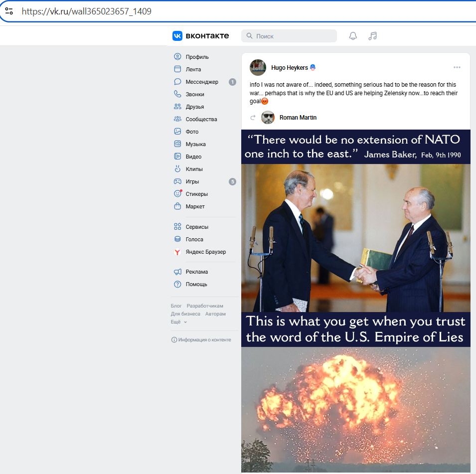
Task: Go to Профиль in the sidebar
Action: 197,57
